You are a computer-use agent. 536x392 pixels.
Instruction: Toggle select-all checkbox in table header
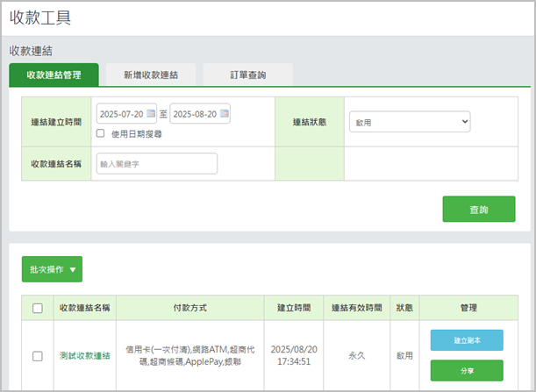click(37, 308)
